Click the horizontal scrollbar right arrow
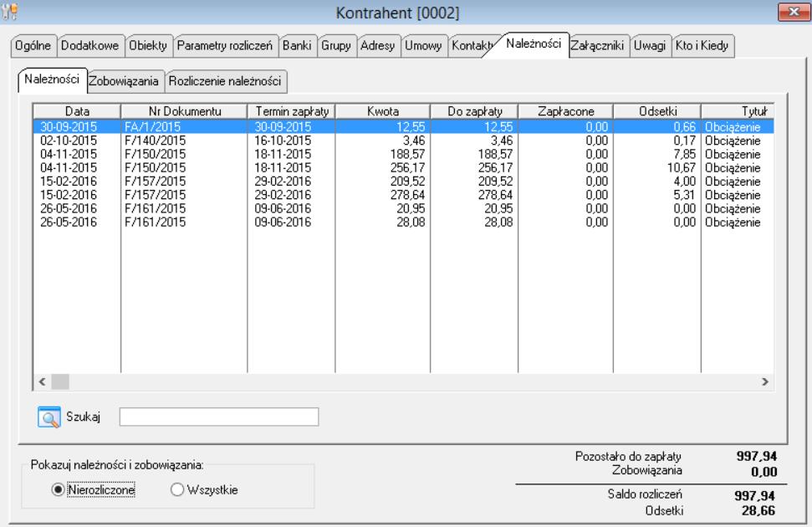 coord(765,382)
